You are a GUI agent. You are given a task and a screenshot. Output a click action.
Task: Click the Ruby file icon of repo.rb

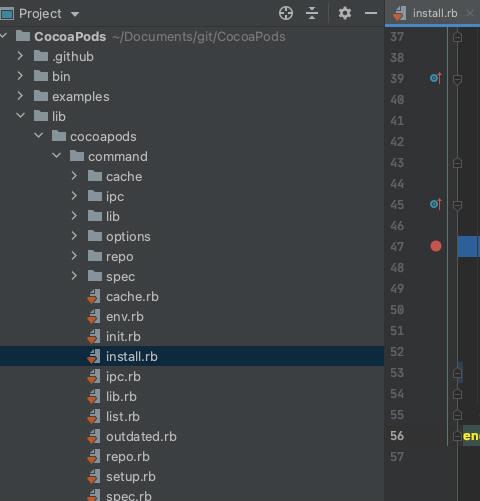[x=93, y=456]
